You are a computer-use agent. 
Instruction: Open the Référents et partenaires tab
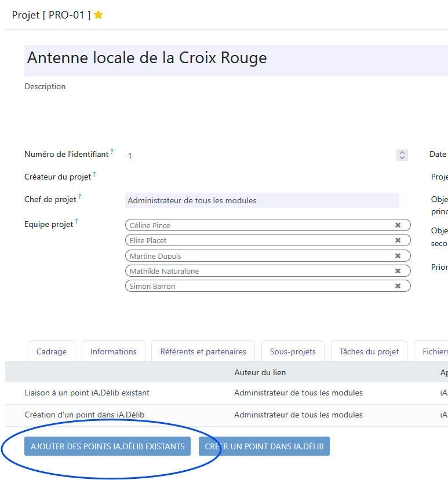tap(203, 351)
